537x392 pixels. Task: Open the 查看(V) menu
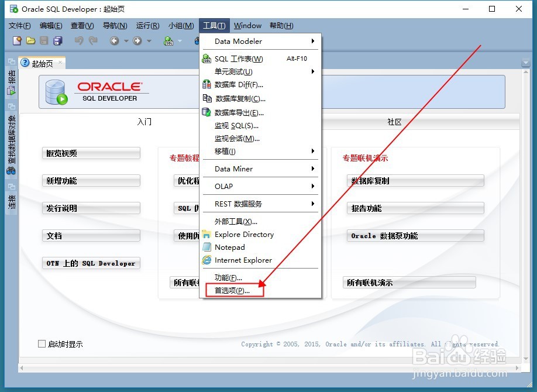pyautogui.click(x=82, y=26)
